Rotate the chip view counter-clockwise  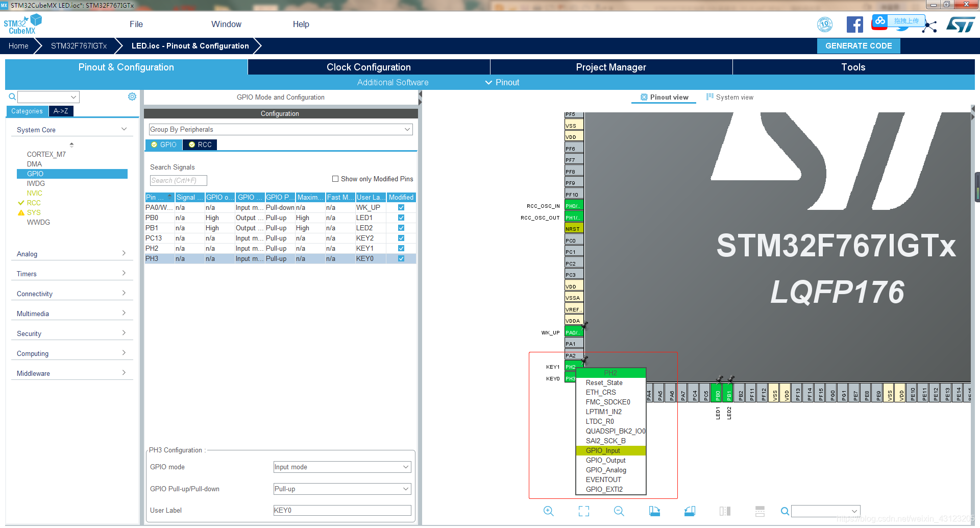(x=690, y=511)
